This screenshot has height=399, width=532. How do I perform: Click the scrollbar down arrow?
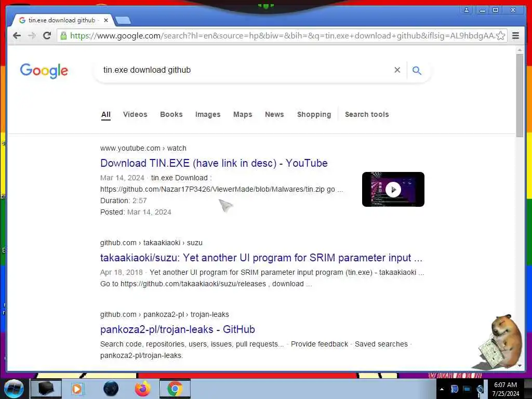[x=520, y=366]
